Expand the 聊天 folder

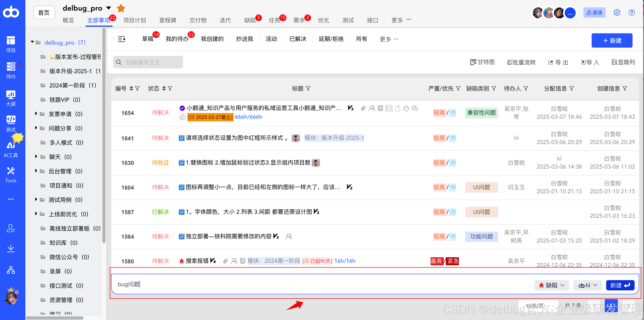tap(36, 156)
